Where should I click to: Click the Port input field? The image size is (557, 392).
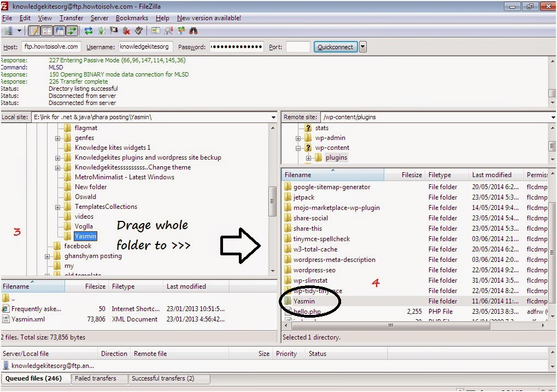click(x=298, y=46)
